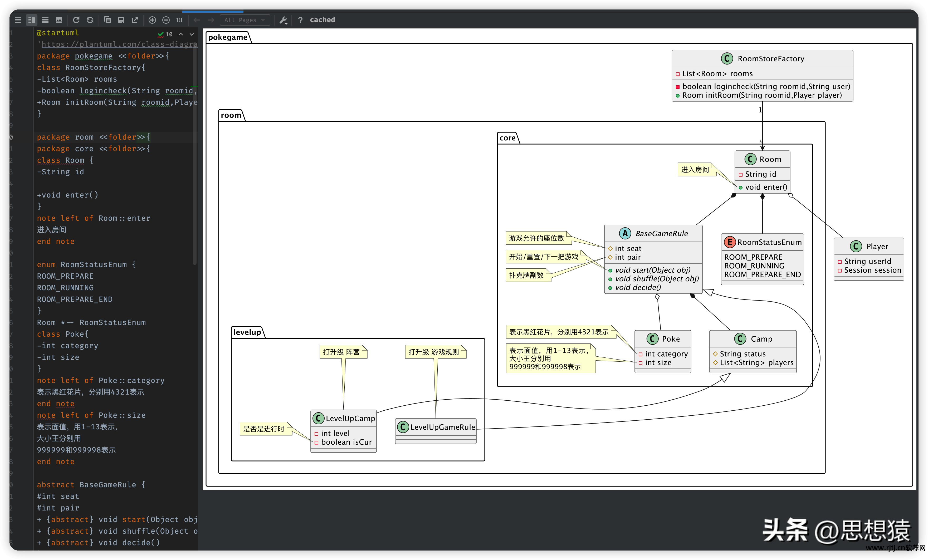Viewport: 928px width, 560px height.
Task: Reset diagram zoom to 1:1
Action: tap(180, 20)
